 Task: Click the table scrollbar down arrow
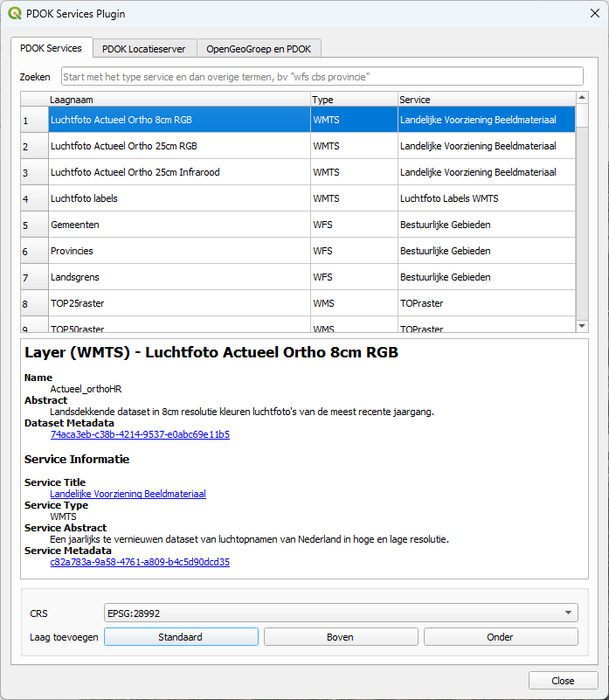(x=582, y=326)
